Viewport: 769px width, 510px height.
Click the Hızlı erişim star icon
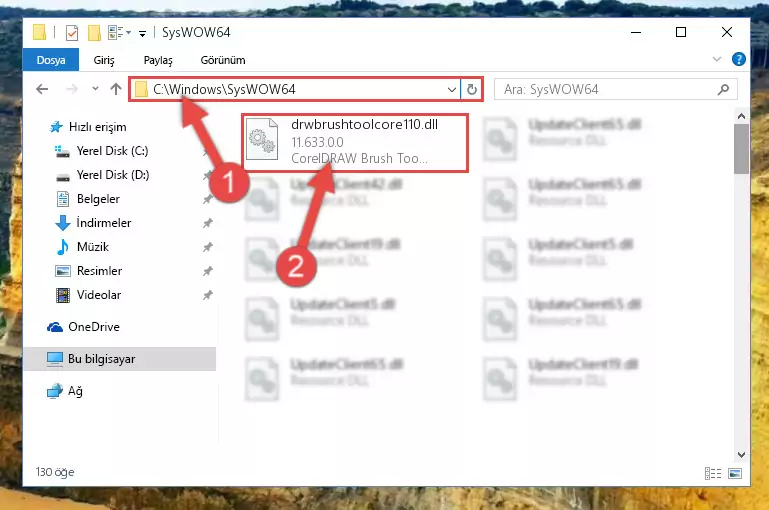click(56, 127)
